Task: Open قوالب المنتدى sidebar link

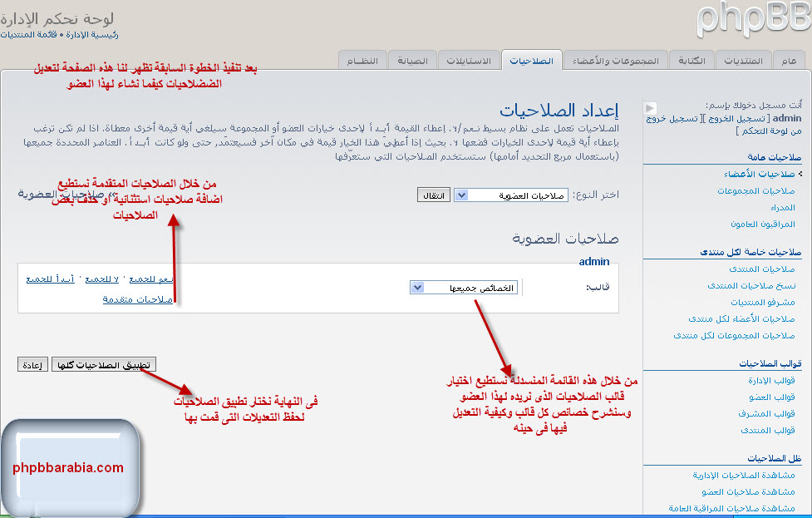Action: click(x=767, y=430)
